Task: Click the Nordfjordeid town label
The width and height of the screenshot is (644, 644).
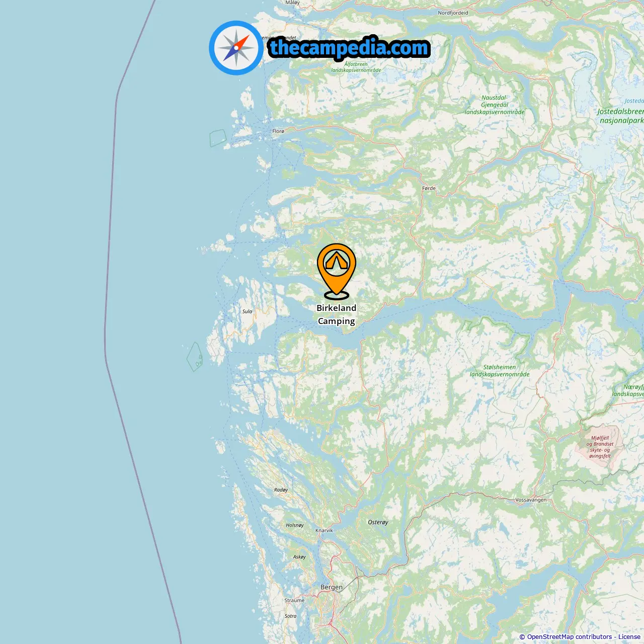Action: click(x=453, y=13)
